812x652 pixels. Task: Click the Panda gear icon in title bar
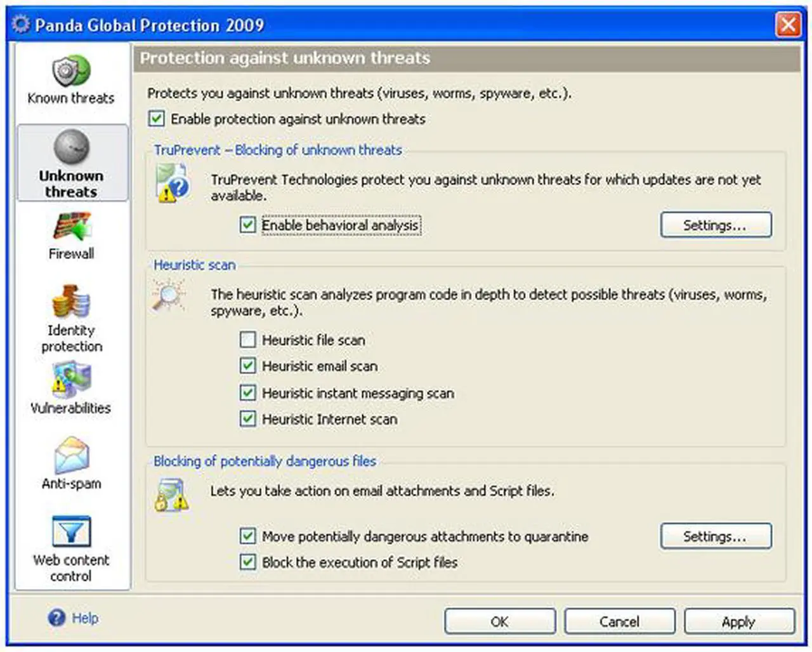click(x=21, y=24)
